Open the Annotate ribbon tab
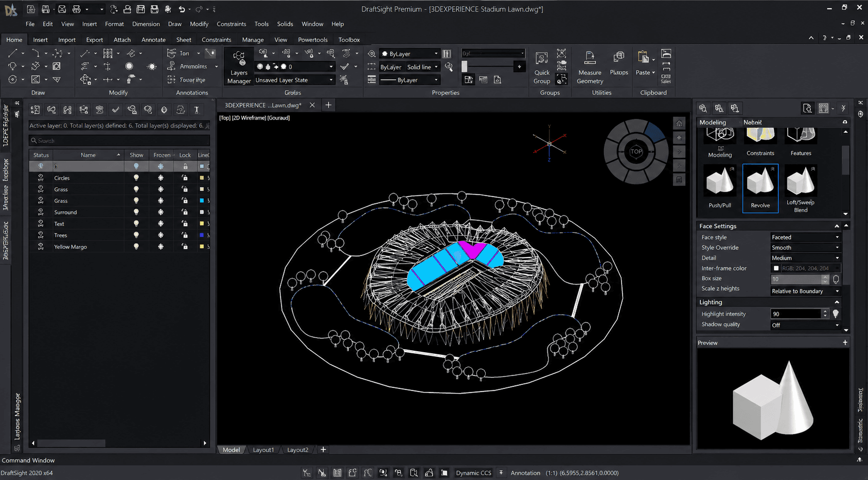Image resolution: width=868 pixels, height=480 pixels. click(153, 40)
